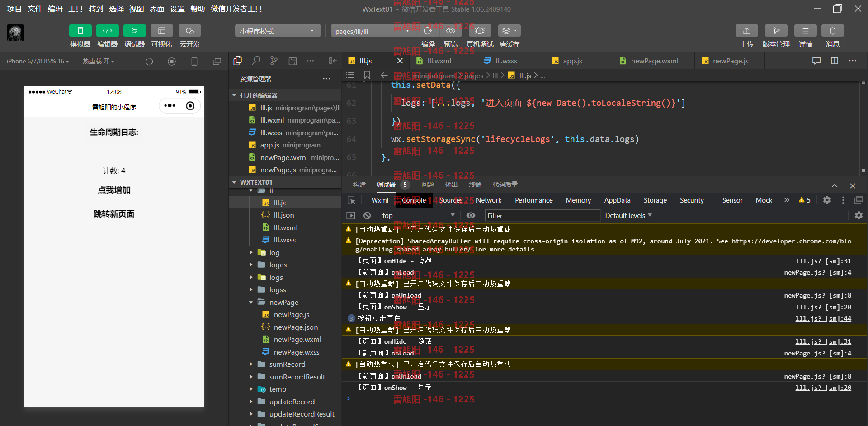Screen dimensions: 868x426
Task: Tap the simulator capsule close circle
Action: pyautogui.click(x=190, y=106)
